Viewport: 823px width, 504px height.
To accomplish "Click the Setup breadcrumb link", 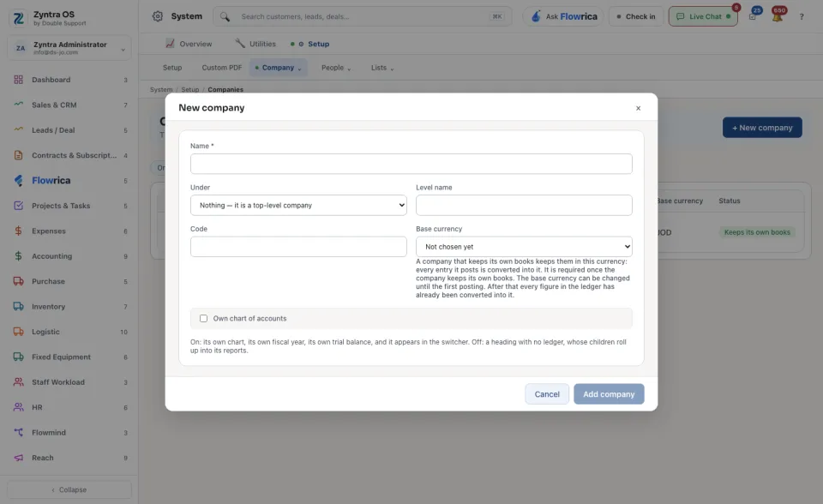I will pos(190,90).
